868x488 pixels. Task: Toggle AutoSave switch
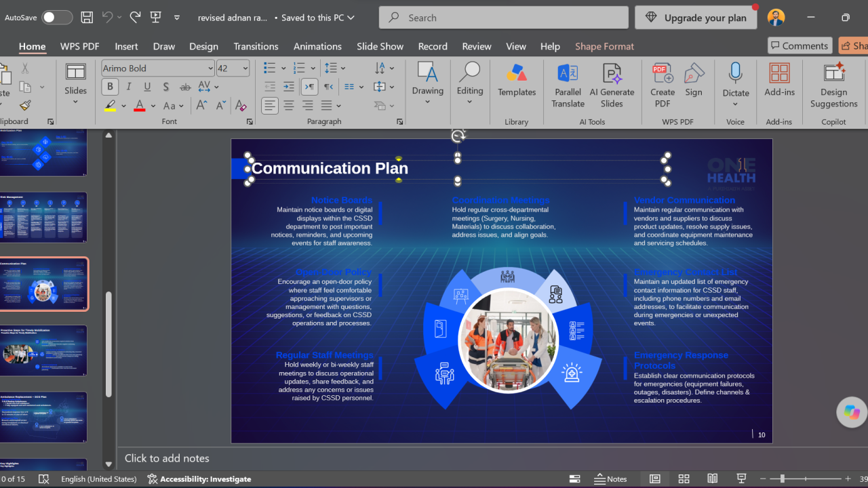[57, 18]
